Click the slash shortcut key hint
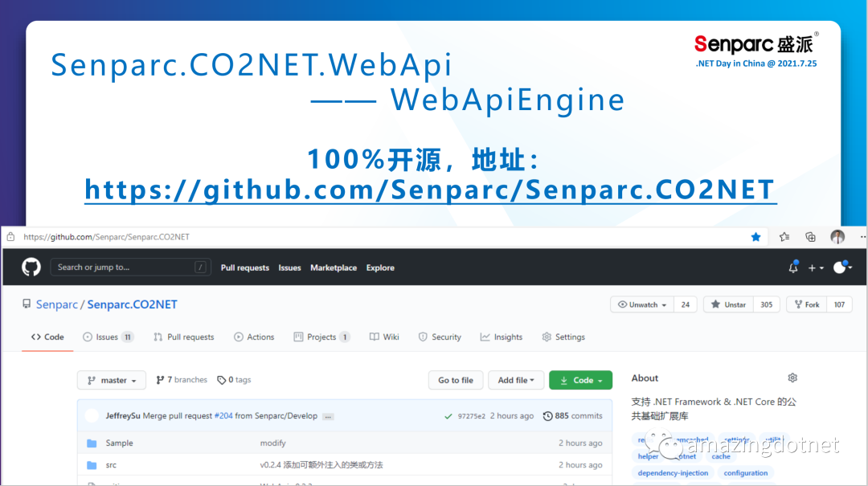This screenshot has width=868, height=486. click(200, 268)
